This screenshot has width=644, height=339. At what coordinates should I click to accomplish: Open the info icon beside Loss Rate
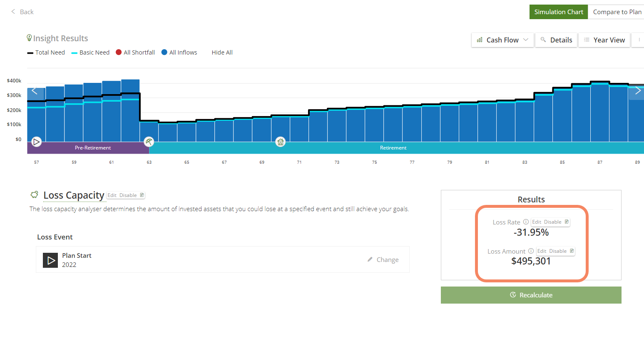pos(526,222)
